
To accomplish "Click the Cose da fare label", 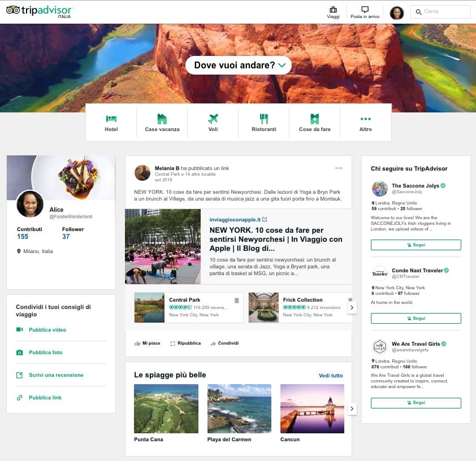I will (314, 129).
